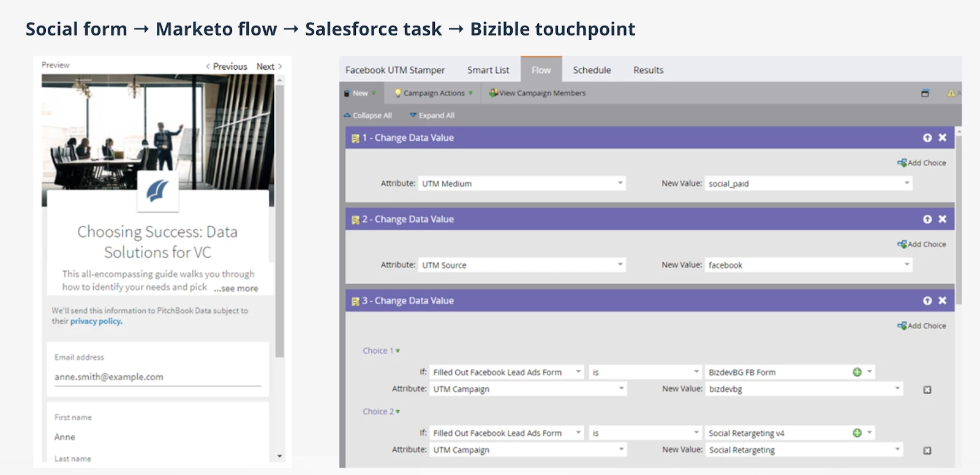980x475 pixels.
Task: Collapse All flow steps
Action: tap(368, 115)
